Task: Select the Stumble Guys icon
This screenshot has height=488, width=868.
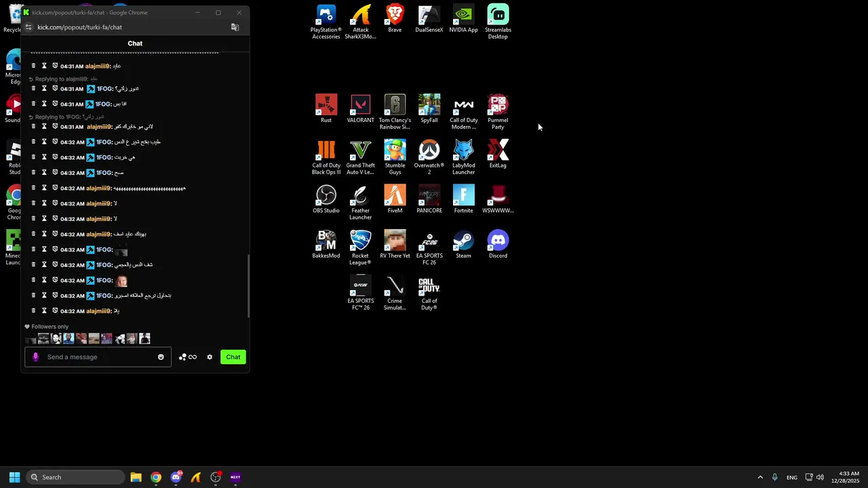Action: (395, 157)
